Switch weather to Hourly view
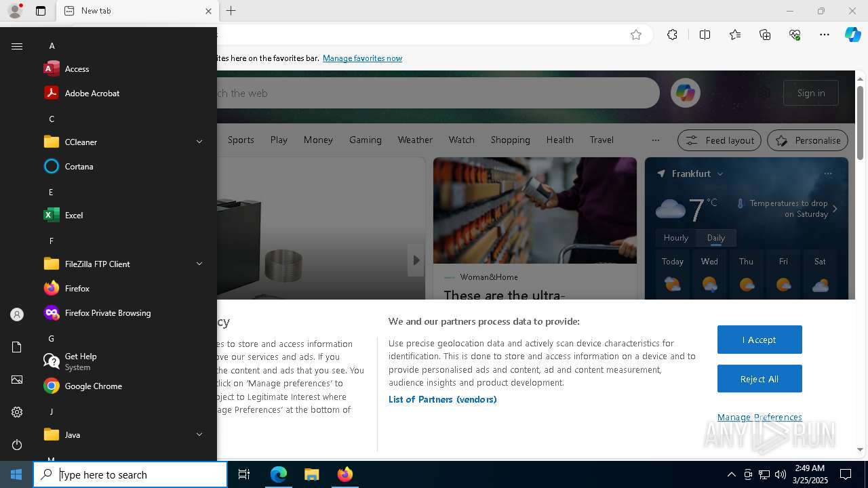 (x=675, y=238)
